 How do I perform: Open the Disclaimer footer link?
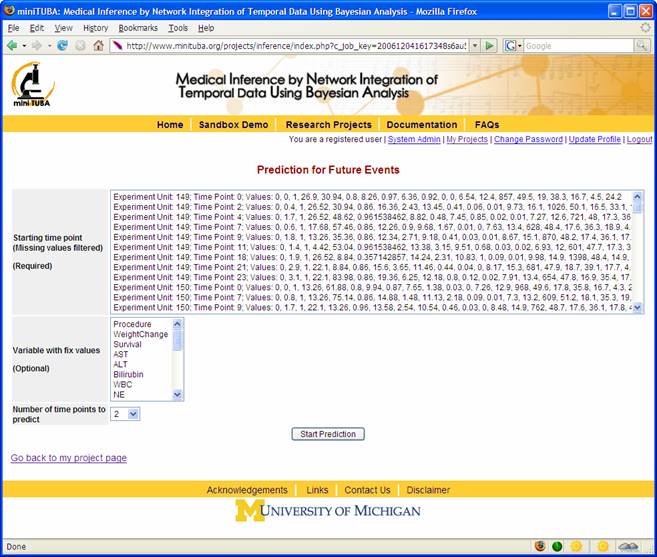(x=428, y=490)
